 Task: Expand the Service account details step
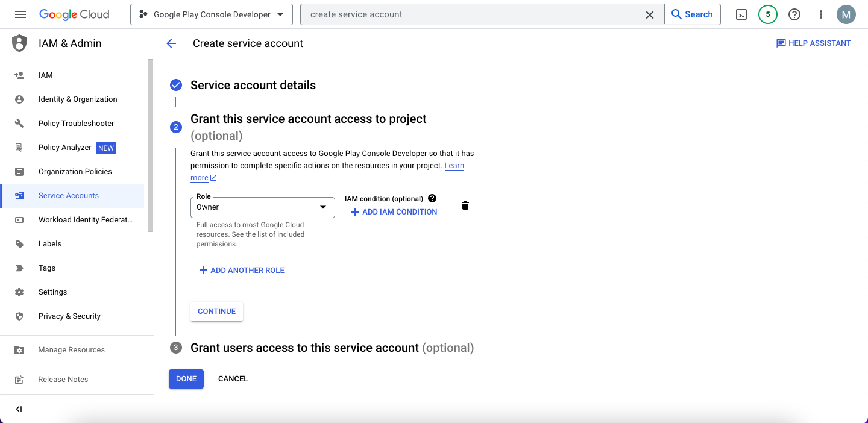(253, 85)
